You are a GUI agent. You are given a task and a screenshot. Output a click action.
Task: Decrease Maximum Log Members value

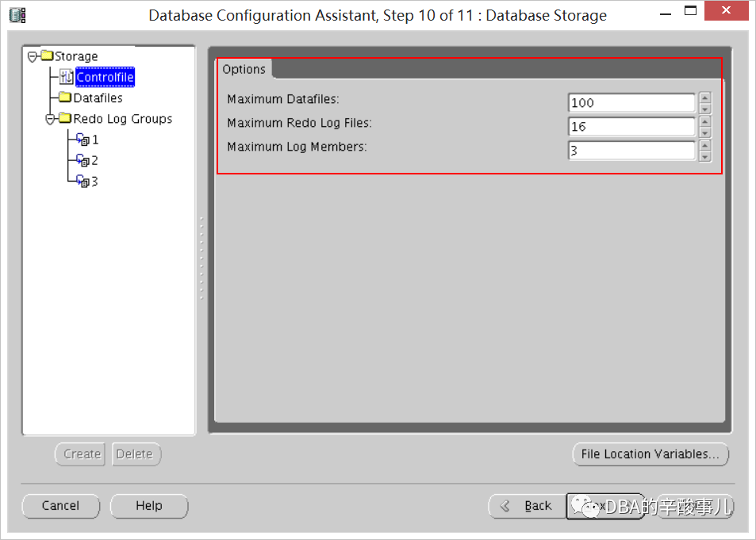click(x=705, y=156)
